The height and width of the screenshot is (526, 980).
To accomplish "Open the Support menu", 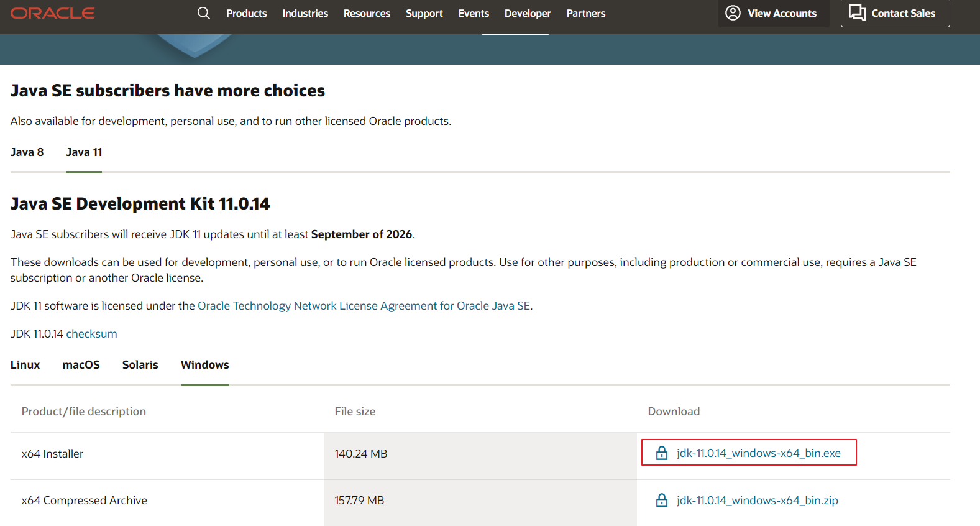I will tap(424, 13).
